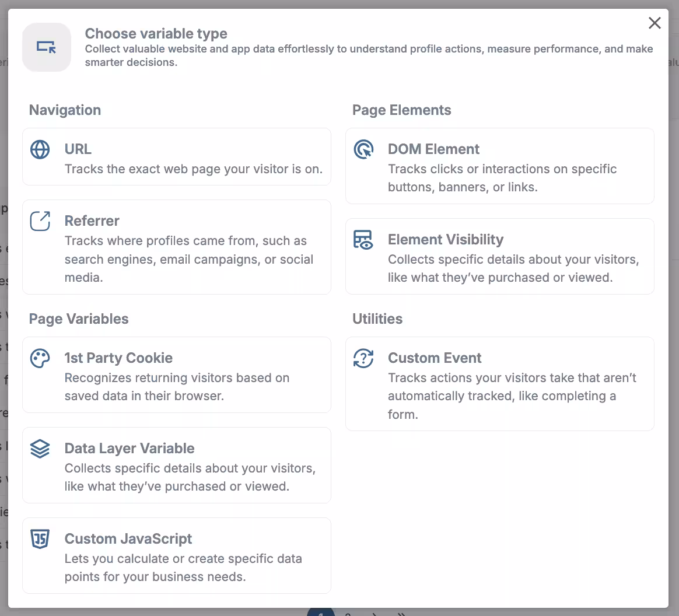Click the palette icon for 1st Party Cookie
The height and width of the screenshot is (616, 679).
click(x=40, y=358)
